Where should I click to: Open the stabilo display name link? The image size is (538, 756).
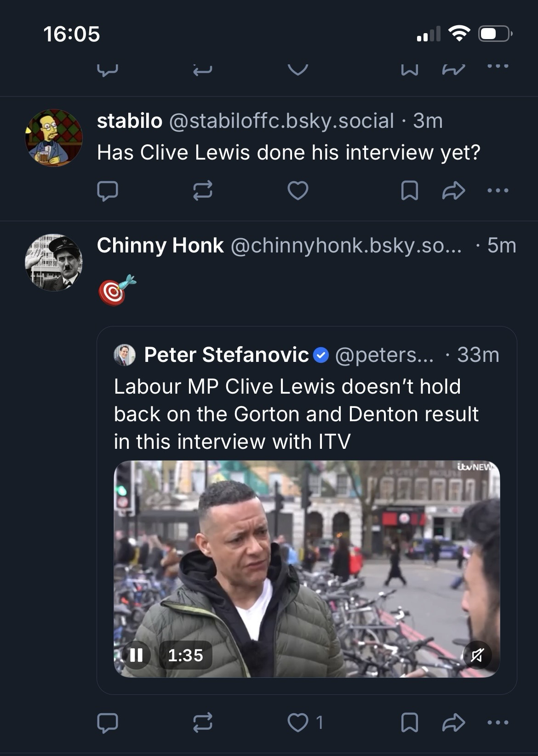[129, 121]
